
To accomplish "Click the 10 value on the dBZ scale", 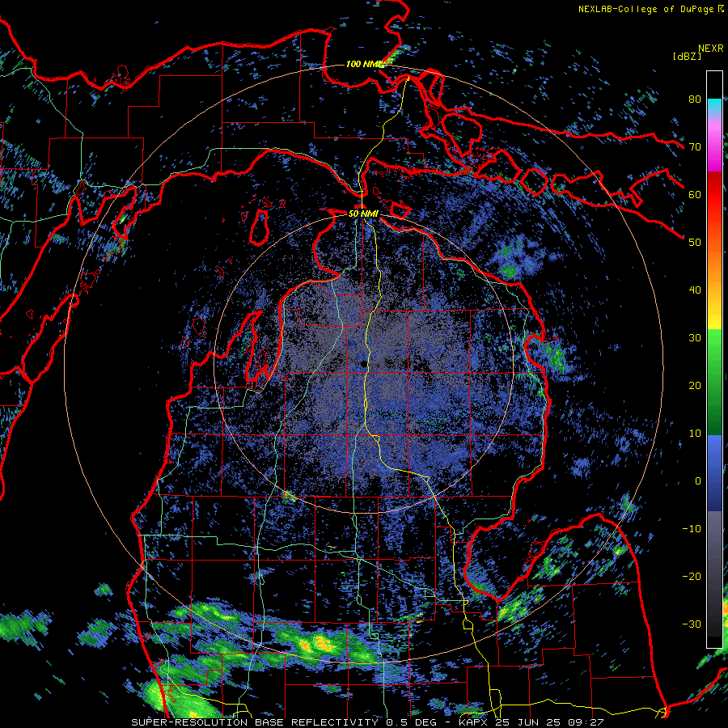I will 695,434.
